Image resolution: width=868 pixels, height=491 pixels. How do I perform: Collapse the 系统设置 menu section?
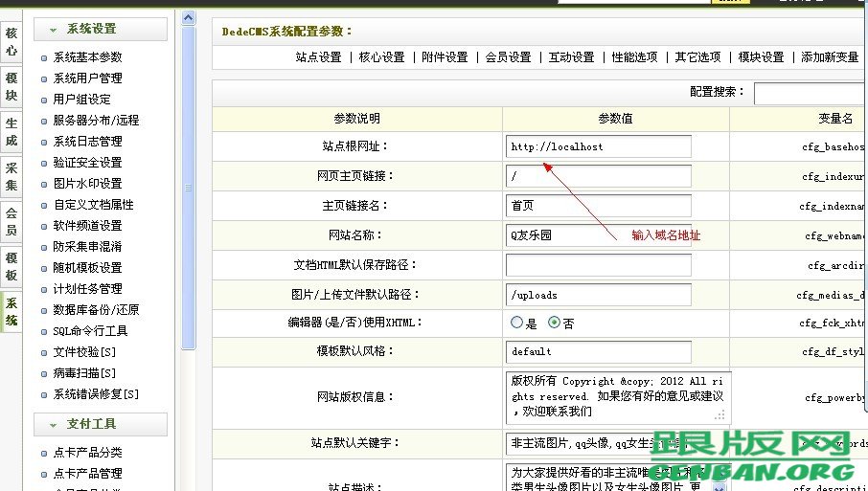click(x=101, y=29)
